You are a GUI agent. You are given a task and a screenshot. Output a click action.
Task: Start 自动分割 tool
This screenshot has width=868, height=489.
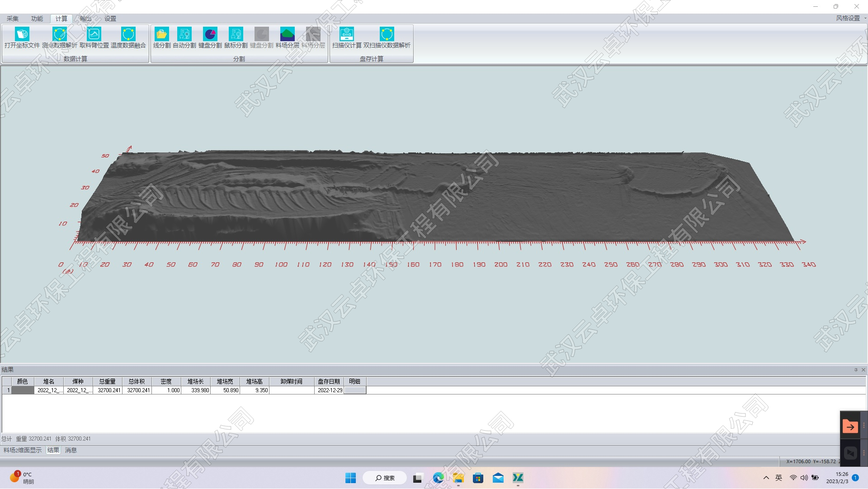point(184,38)
